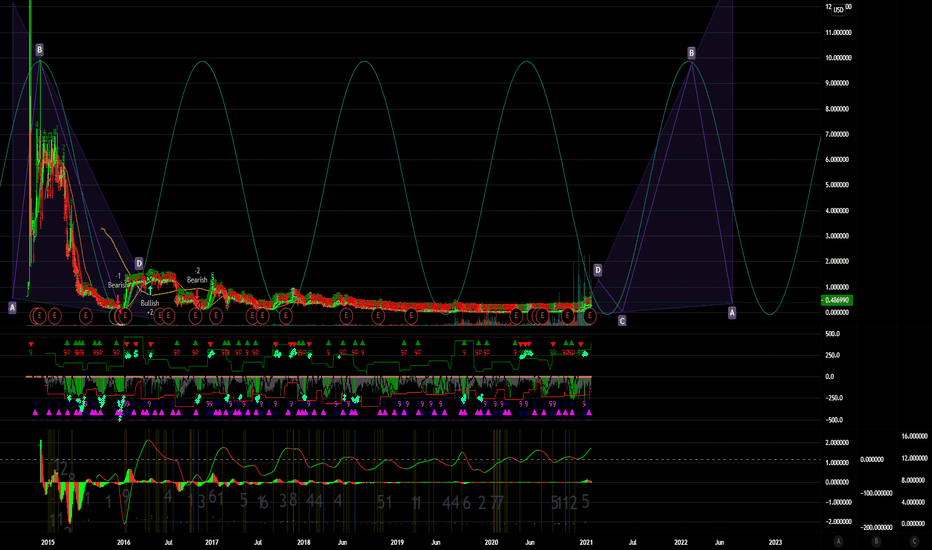The width and height of the screenshot is (932, 550).
Task: Click scale C icon on time axis
Action: [x=914, y=541]
